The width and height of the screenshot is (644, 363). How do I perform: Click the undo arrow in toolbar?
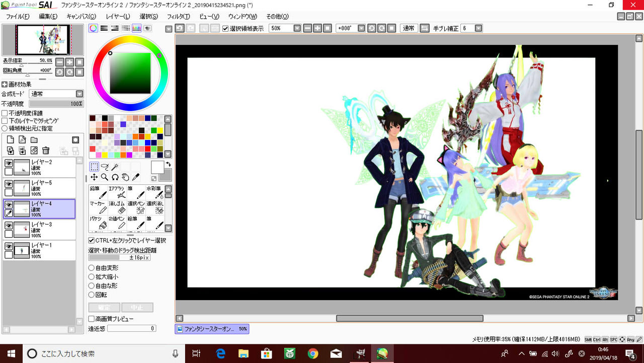point(180,28)
